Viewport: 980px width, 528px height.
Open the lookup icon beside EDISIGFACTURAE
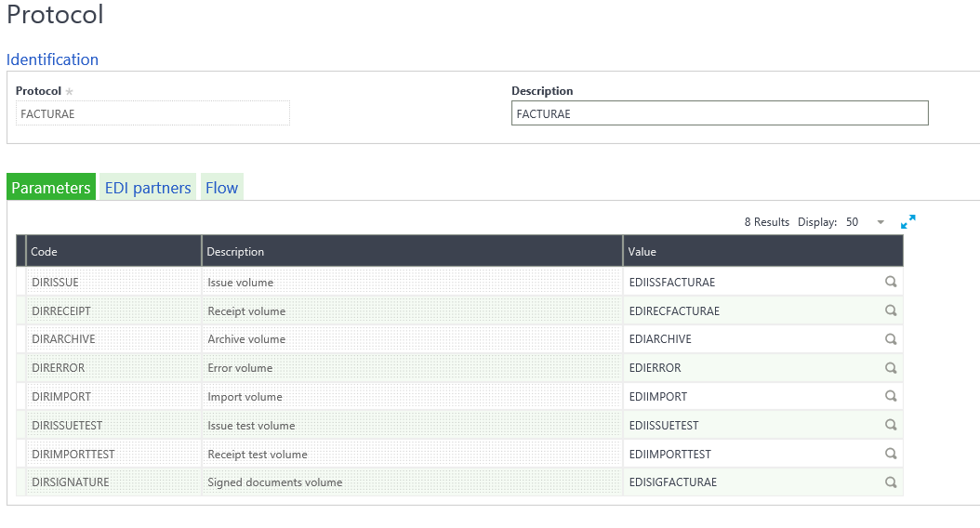(x=890, y=482)
